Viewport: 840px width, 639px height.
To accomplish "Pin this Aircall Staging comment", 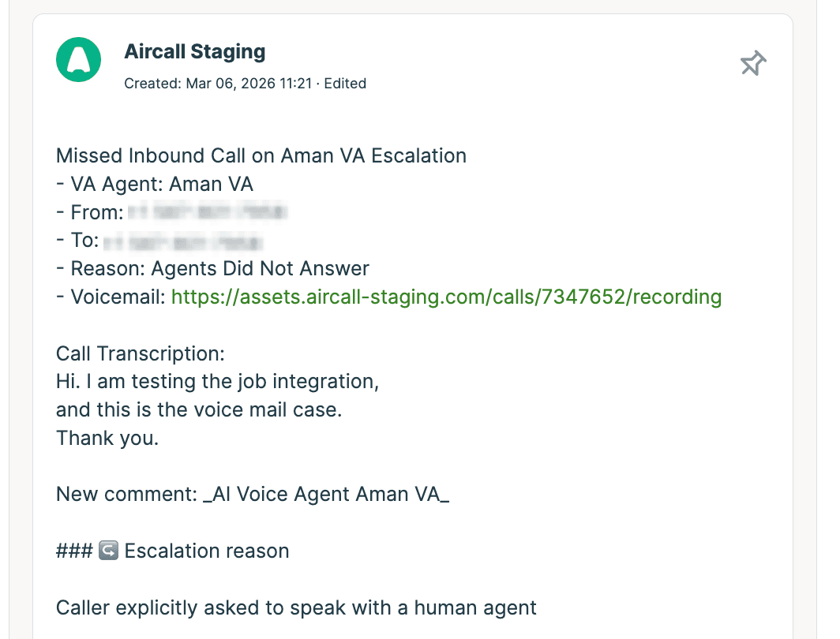I will pos(752,64).
